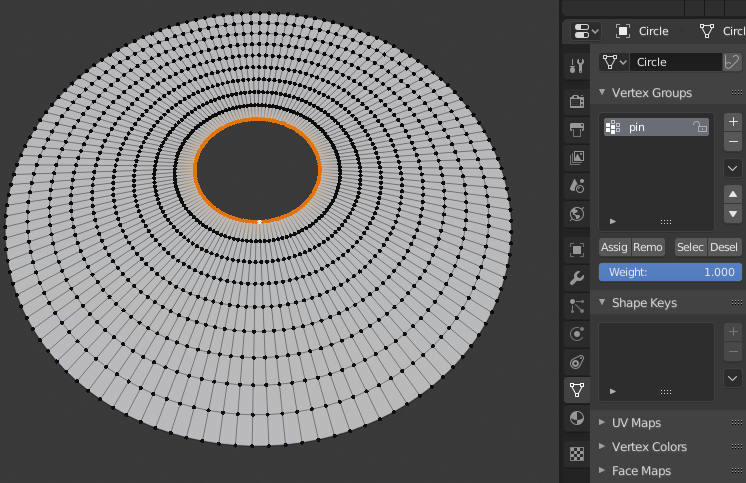Remove the active vertex group
Screen dimensions: 746x483
[733, 142]
